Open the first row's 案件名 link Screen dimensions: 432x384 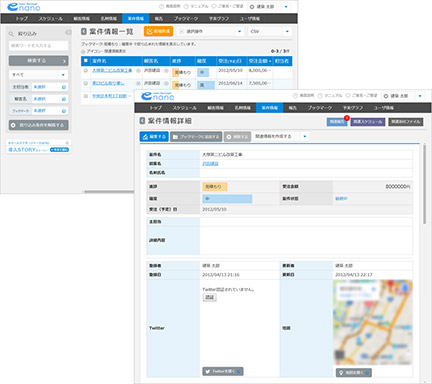[x=112, y=71]
